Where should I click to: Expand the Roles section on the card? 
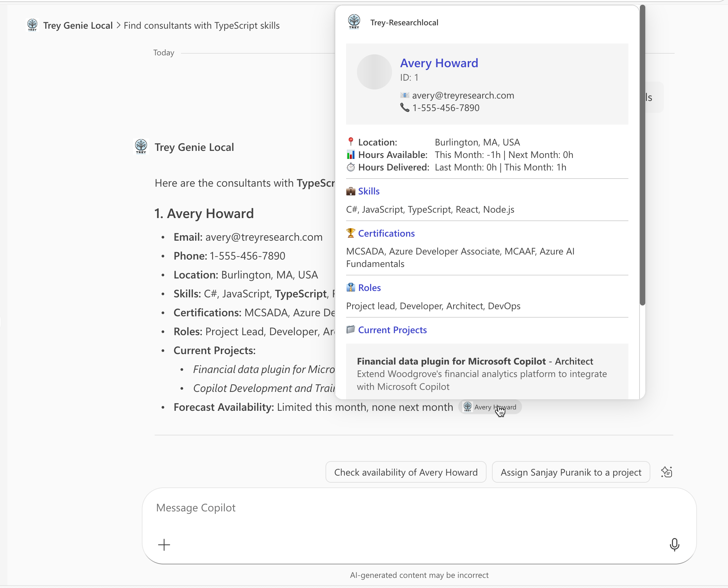(369, 287)
